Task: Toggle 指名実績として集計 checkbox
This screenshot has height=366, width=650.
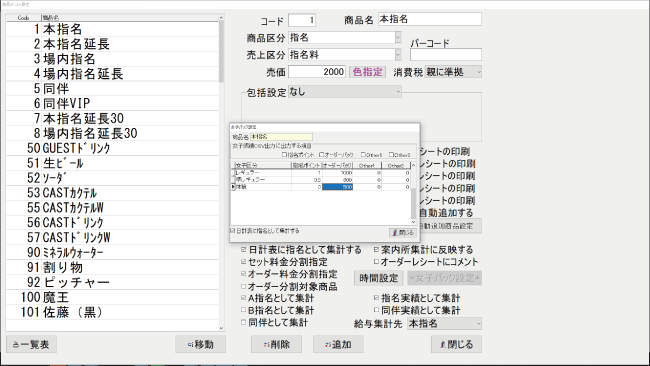Action: pos(376,298)
